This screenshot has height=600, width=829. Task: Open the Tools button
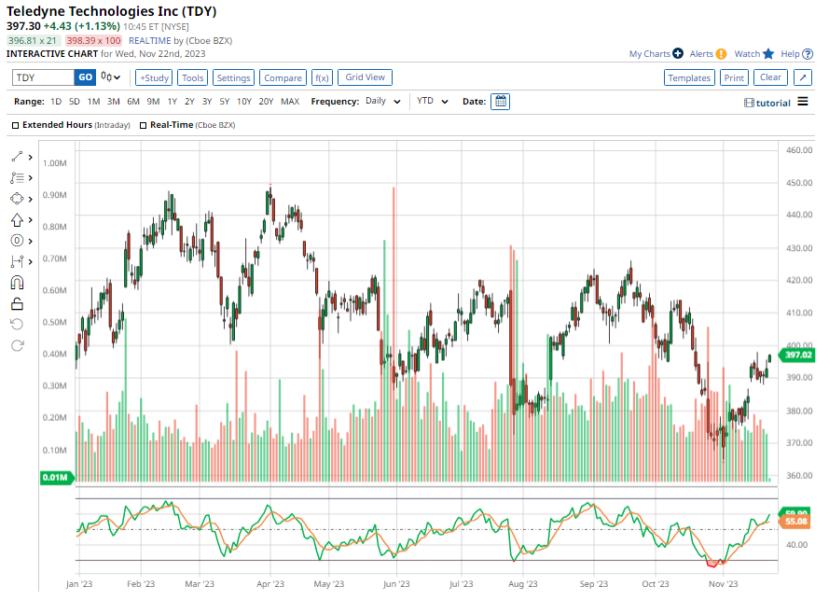click(x=192, y=78)
